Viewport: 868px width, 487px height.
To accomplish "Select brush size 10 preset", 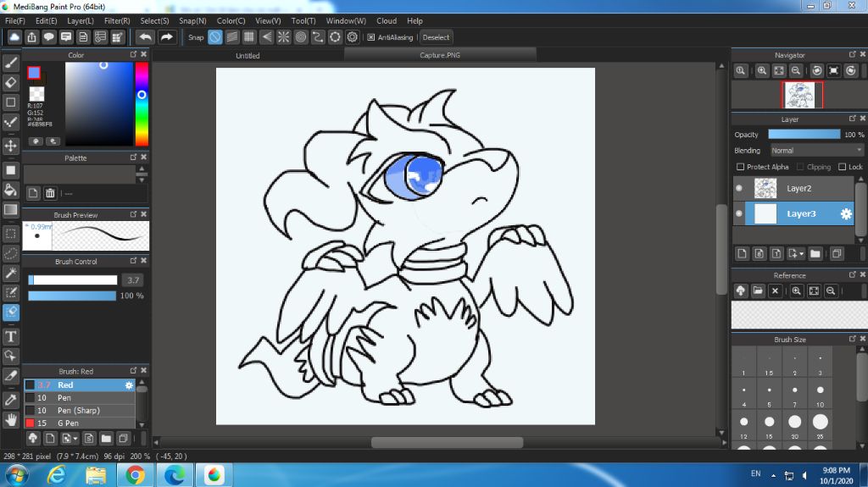I will [x=820, y=395].
